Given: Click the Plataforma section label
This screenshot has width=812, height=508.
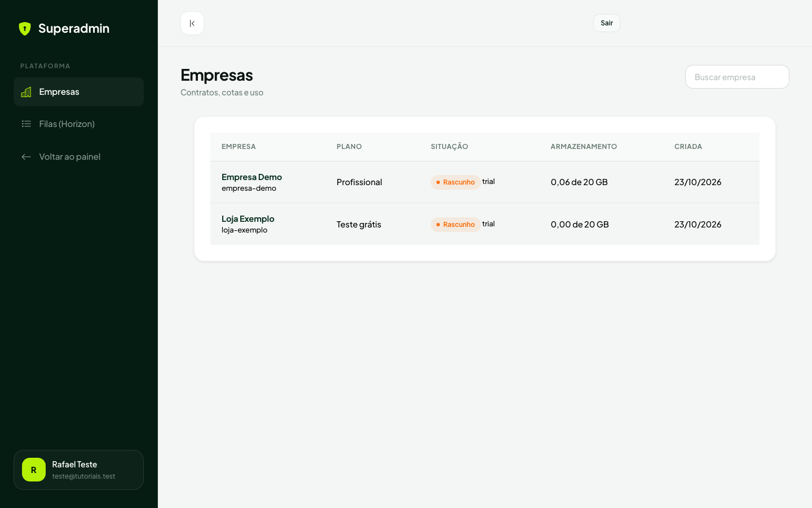Looking at the screenshot, I should (45, 66).
